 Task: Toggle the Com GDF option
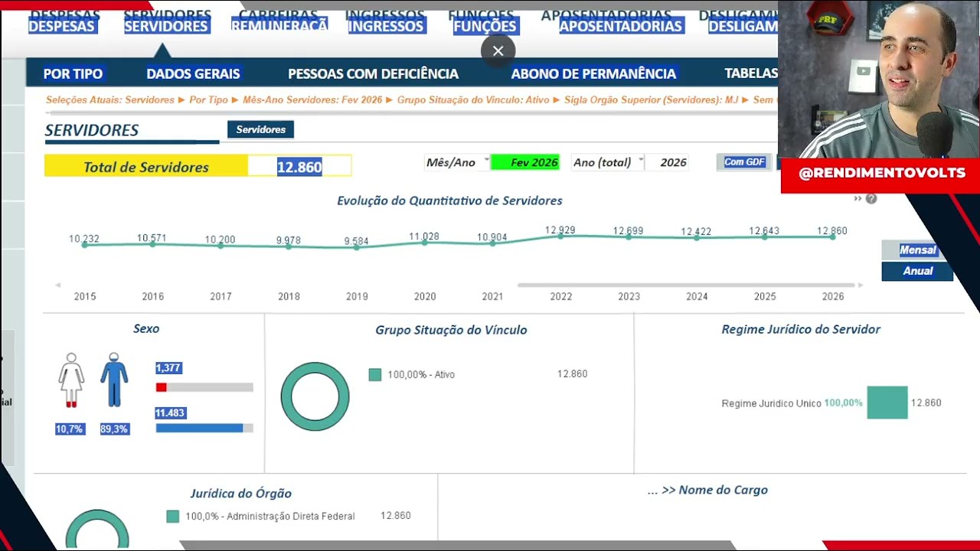pyautogui.click(x=744, y=162)
